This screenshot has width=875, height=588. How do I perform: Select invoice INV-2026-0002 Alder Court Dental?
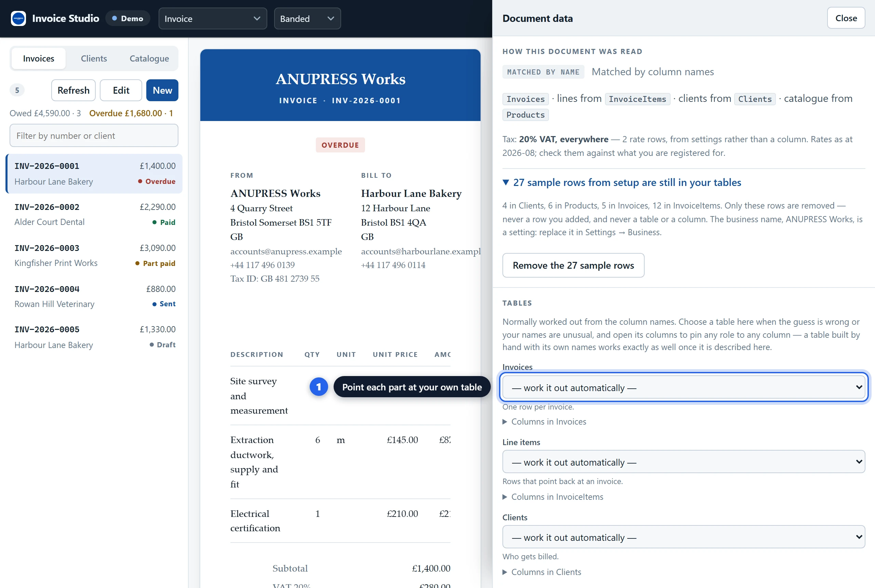[94, 214]
